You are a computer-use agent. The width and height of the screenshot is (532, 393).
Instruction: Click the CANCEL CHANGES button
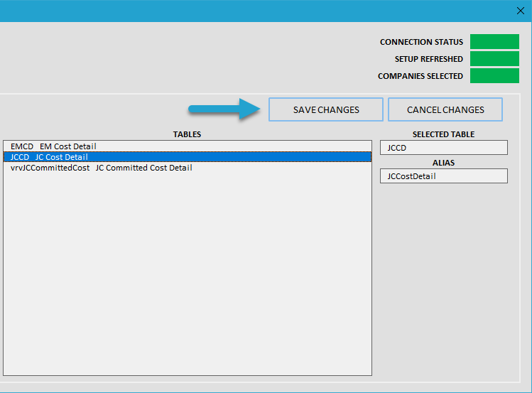pyautogui.click(x=445, y=109)
